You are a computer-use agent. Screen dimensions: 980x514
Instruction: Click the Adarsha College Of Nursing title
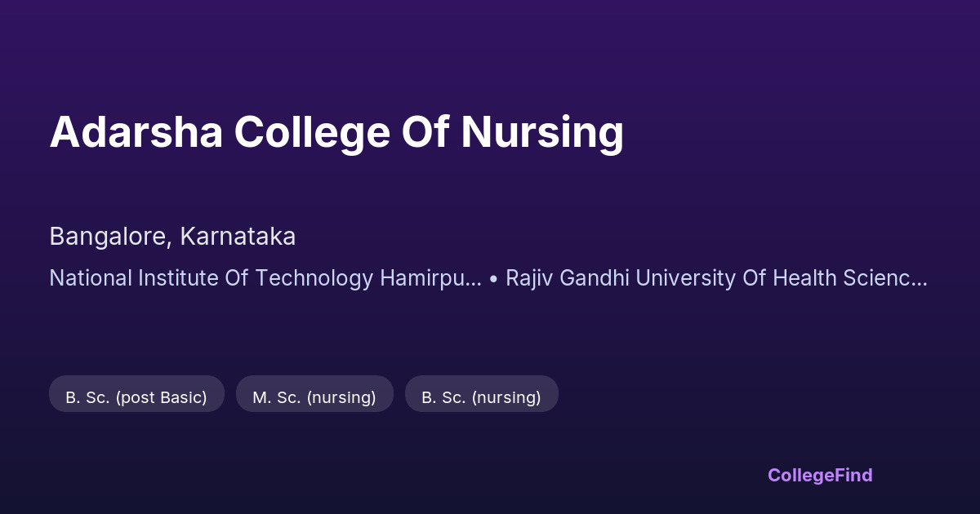pyautogui.click(x=336, y=132)
